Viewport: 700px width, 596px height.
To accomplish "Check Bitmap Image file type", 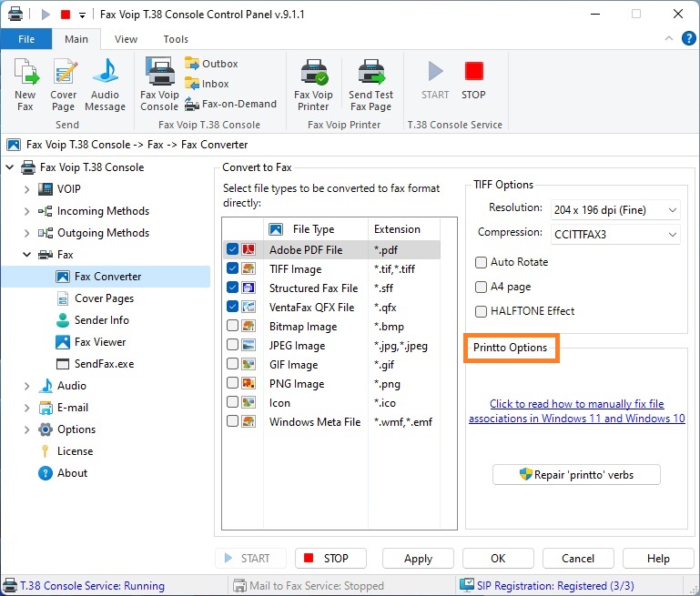I will pos(232,326).
